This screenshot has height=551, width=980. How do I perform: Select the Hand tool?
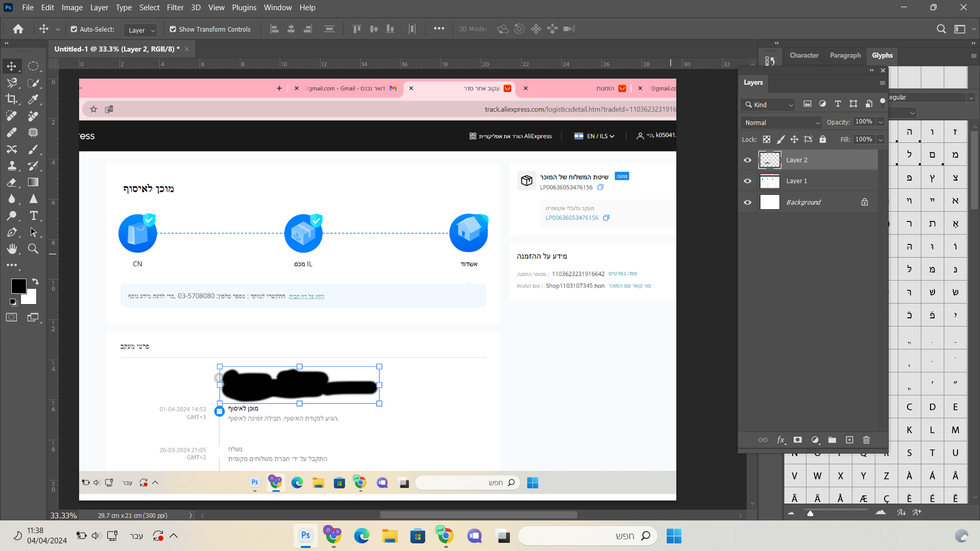coord(11,248)
